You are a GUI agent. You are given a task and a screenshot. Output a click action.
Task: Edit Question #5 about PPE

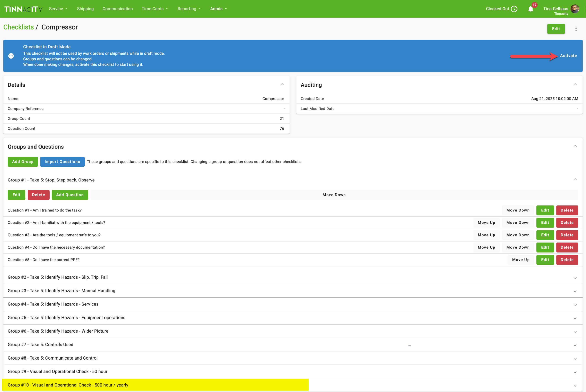pyautogui.click(x=545, y=260)
